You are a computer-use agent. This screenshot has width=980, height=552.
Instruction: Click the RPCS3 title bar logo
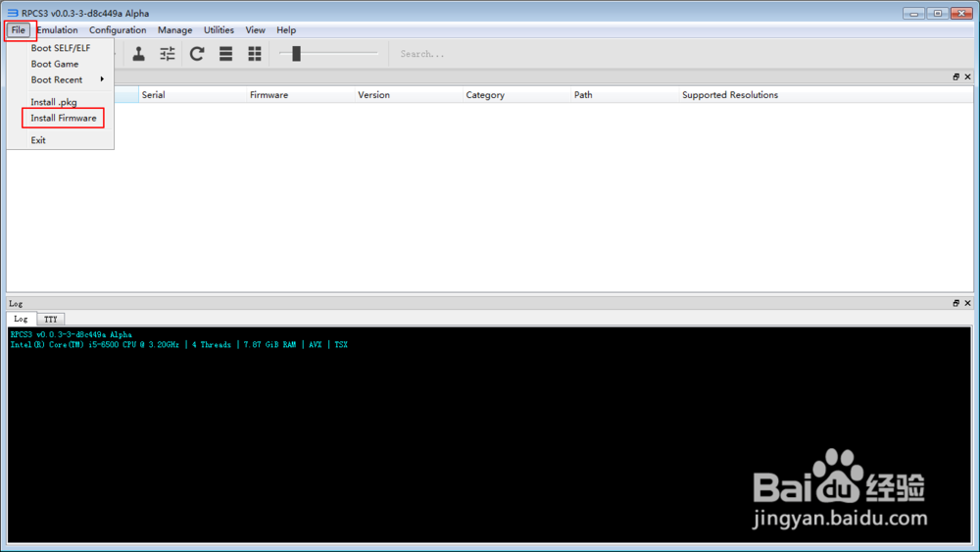coord(13,13)
